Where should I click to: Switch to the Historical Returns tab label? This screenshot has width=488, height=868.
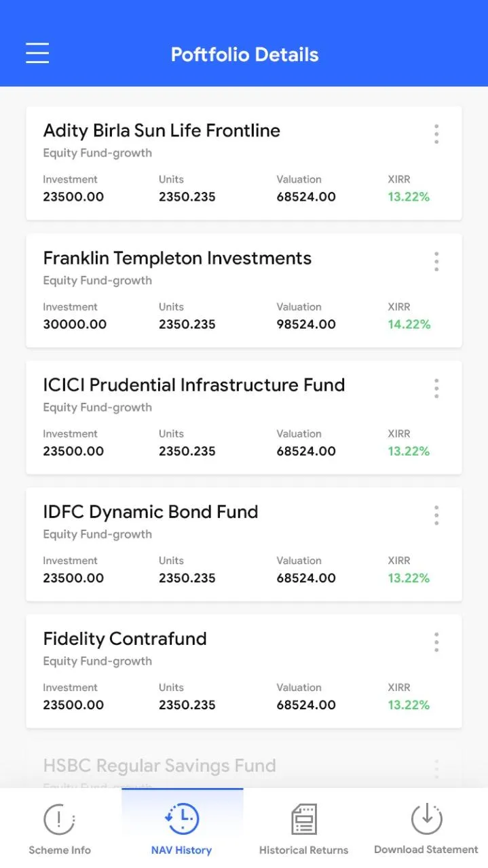click(303, 850)
